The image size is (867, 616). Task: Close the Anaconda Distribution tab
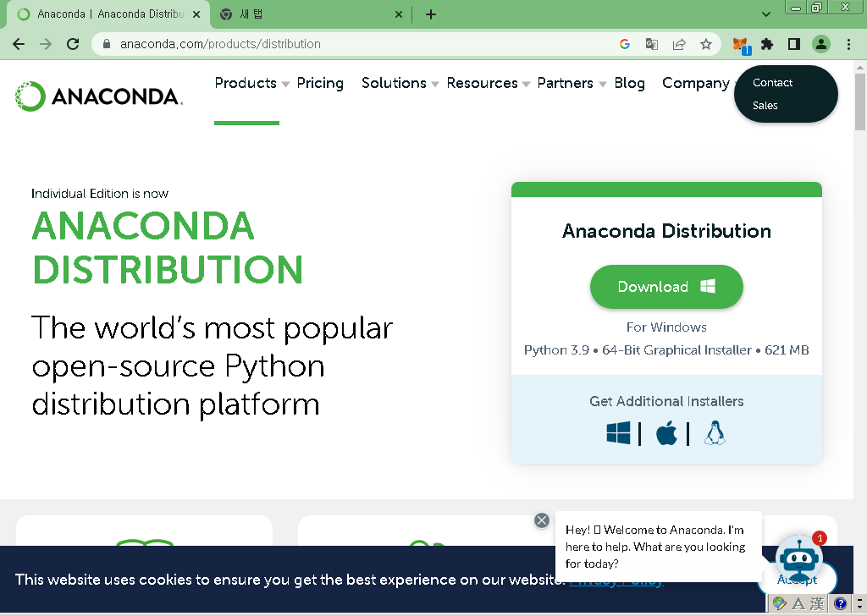tap(196, 14)
